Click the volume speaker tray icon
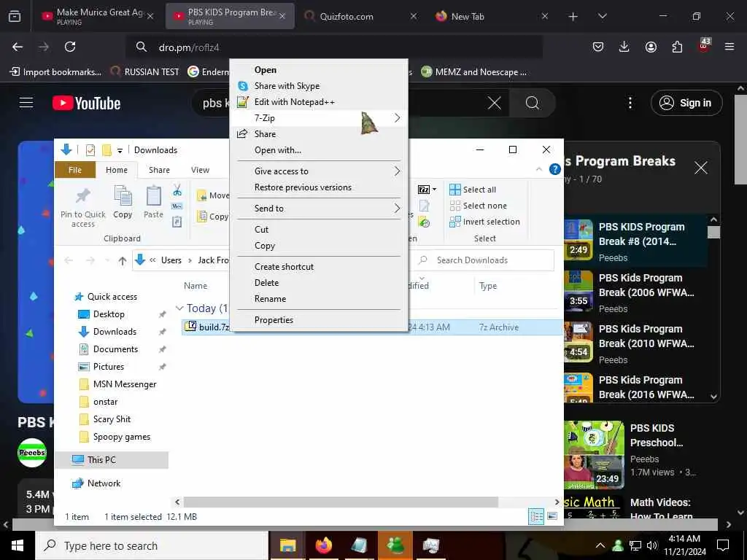The height and width of the screenshot is (560, 747). pos(651,545)
